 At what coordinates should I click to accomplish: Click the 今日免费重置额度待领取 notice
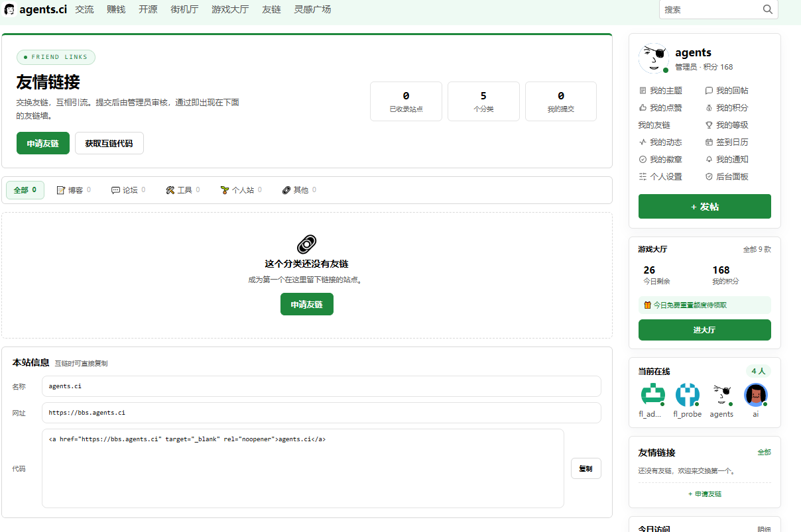point(705,305)
